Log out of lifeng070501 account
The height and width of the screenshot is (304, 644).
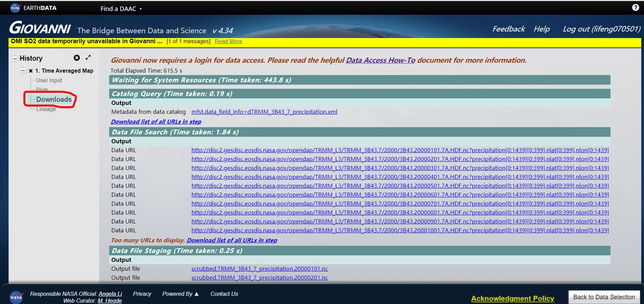point(602,29)
